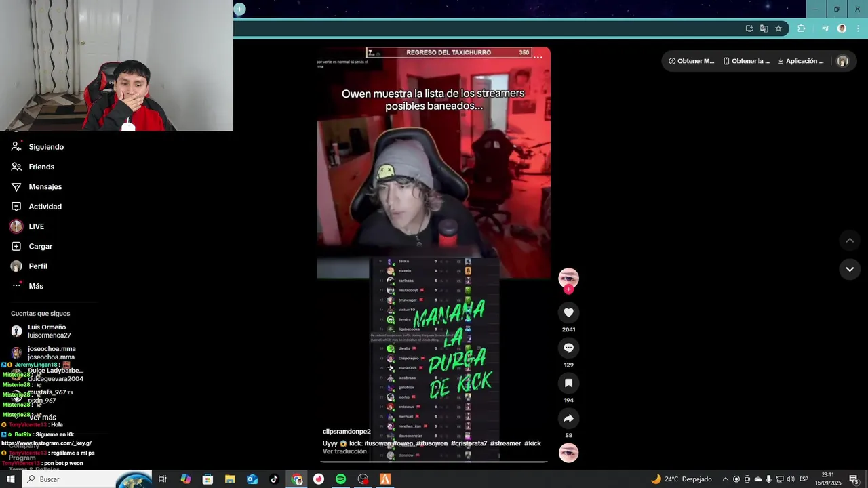Click translate page icon in address bar
The width and height of the screenshot is (868, 488).
click(764, 28)
